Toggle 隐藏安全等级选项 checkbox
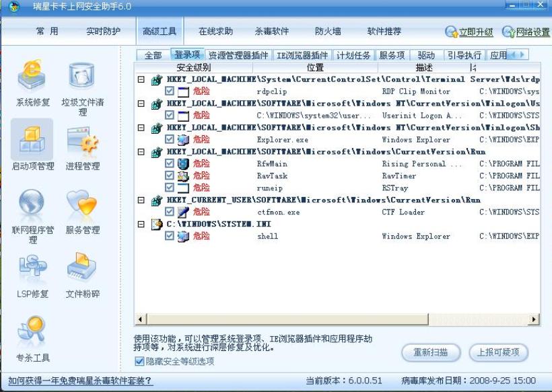This screenshot has height=392, width=552. click(x=139, y=362)
